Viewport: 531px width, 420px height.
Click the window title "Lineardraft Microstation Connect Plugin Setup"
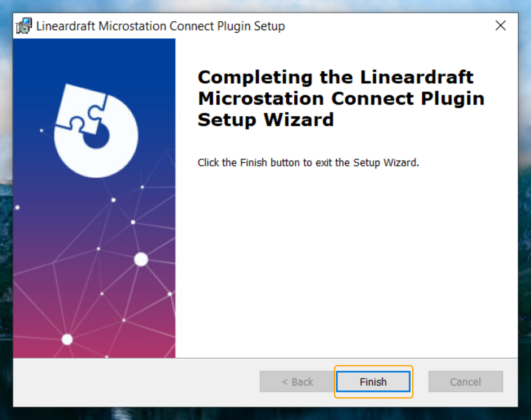[x=161, y=26]
